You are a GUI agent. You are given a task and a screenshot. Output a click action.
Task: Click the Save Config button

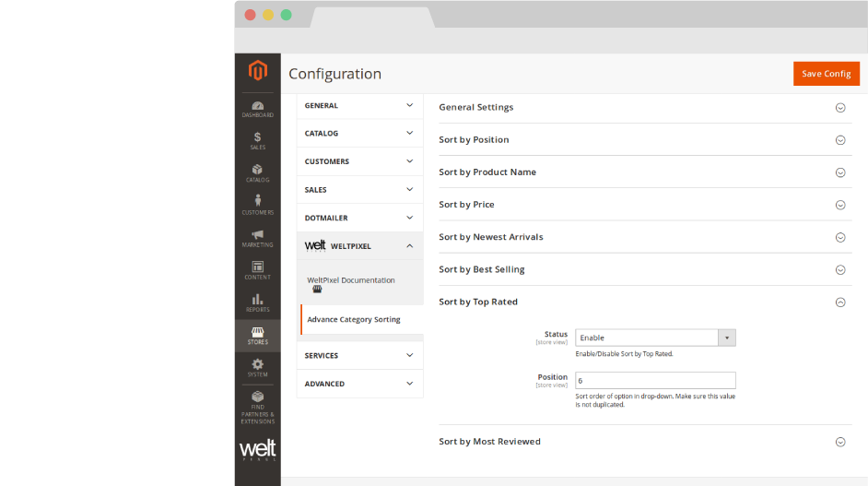[x=826, y=74]
